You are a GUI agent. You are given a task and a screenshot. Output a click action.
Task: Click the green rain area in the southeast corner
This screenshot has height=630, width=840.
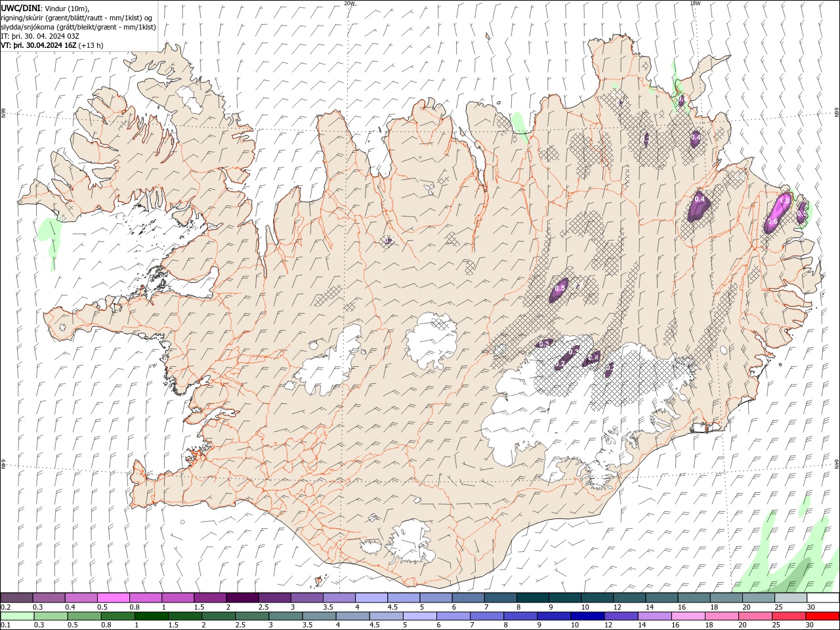point(787,558)
